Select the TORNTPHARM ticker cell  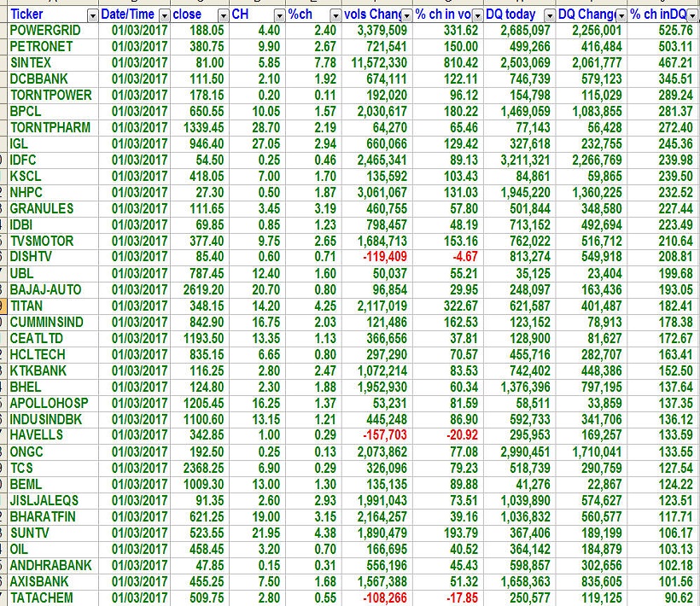(x=53, y=128)
